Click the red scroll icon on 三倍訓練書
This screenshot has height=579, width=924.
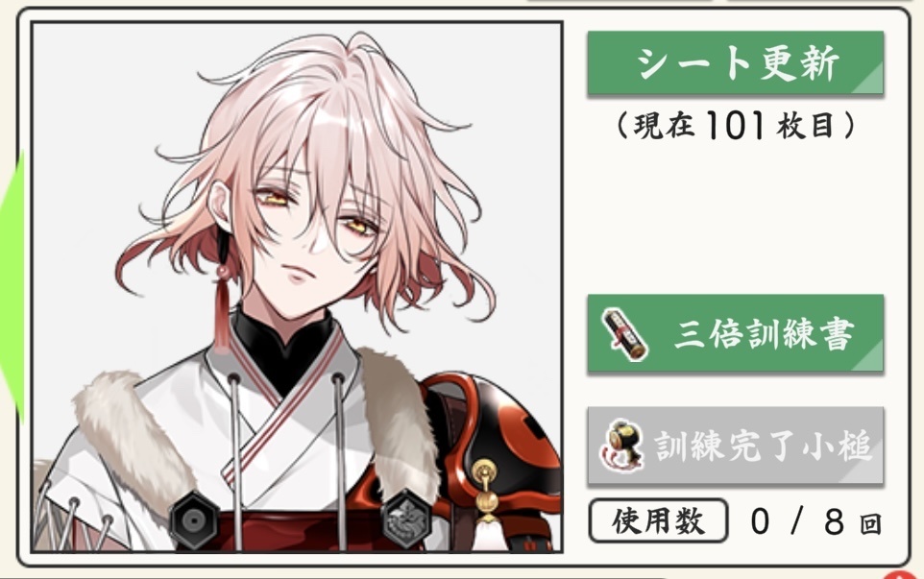point(625,333)
